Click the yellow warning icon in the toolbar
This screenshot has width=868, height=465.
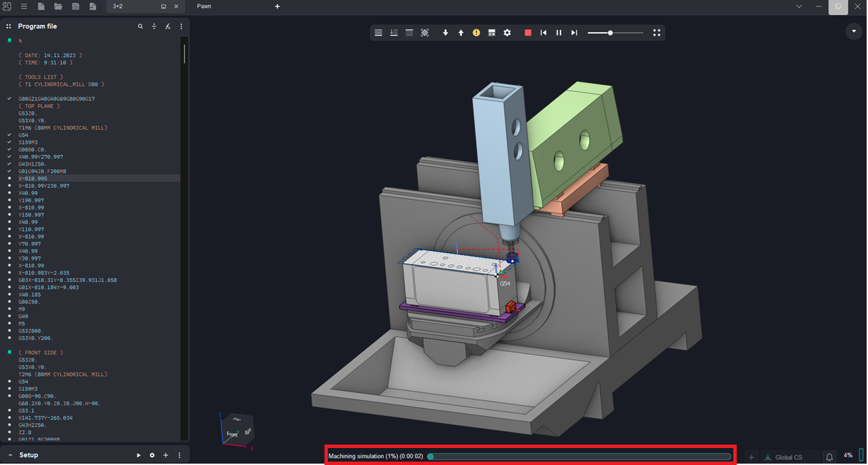tap(476, 33)
